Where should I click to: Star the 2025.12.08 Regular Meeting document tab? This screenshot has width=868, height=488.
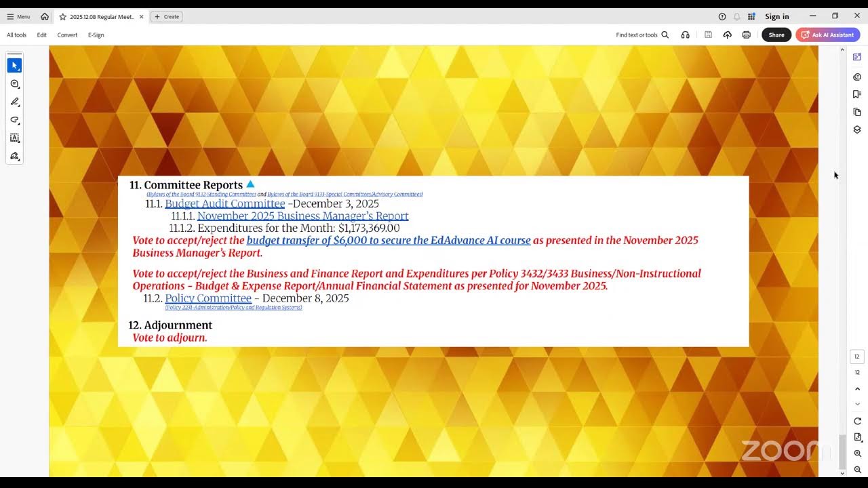[x=62, y=16]
